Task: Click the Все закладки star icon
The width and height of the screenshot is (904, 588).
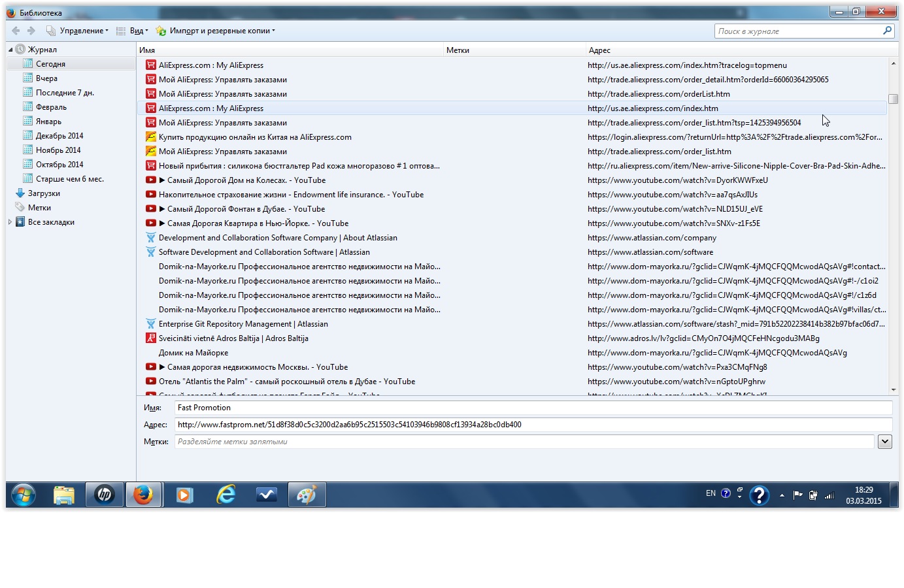Action: 20,222
